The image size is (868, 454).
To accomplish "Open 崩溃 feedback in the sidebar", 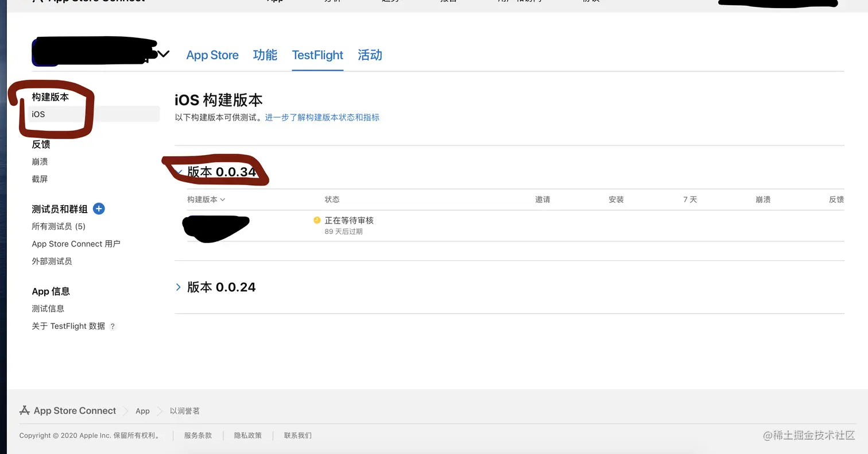I will tap(40, 161).
